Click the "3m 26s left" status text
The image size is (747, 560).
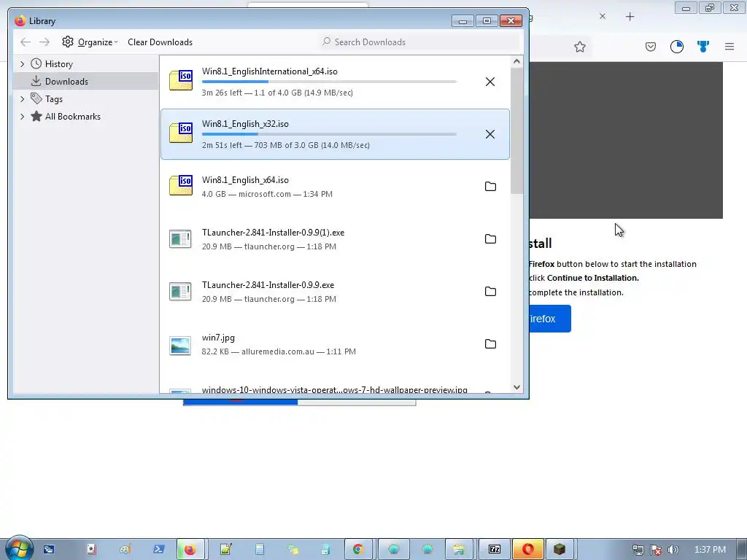pos(222,93)
